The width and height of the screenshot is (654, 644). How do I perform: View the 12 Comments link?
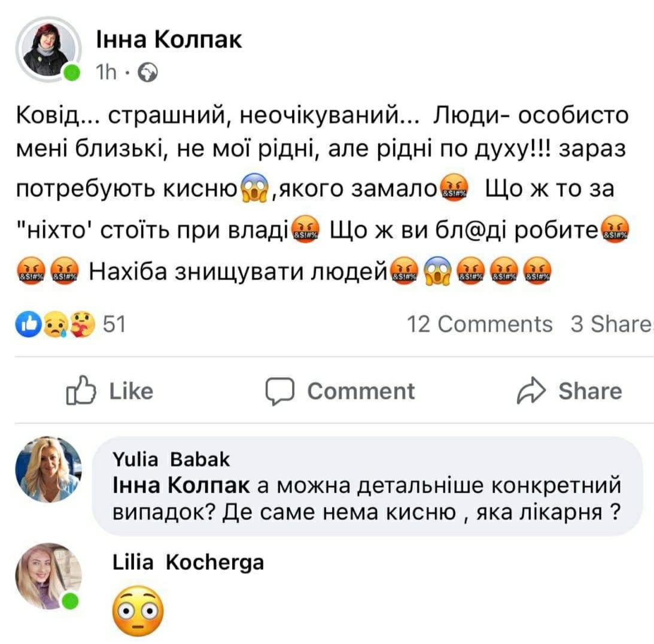tap(480, 324)
